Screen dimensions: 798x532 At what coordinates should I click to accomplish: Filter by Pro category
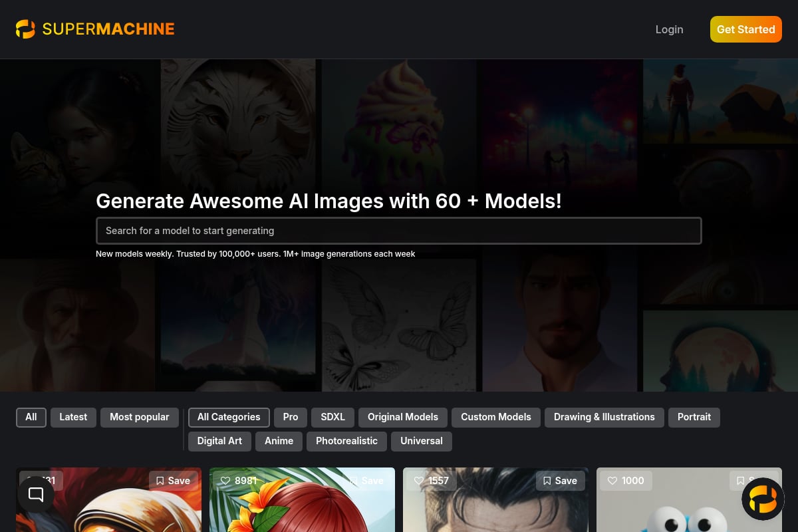[291, 418]
